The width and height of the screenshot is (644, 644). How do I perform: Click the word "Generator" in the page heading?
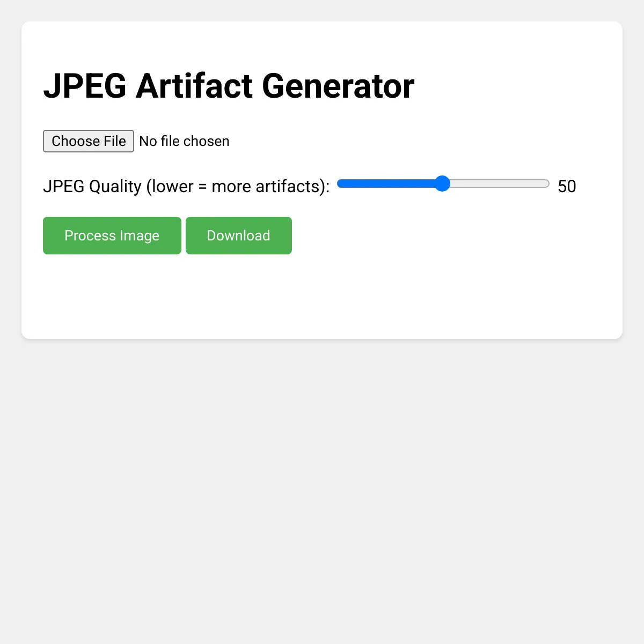[338, 86]
